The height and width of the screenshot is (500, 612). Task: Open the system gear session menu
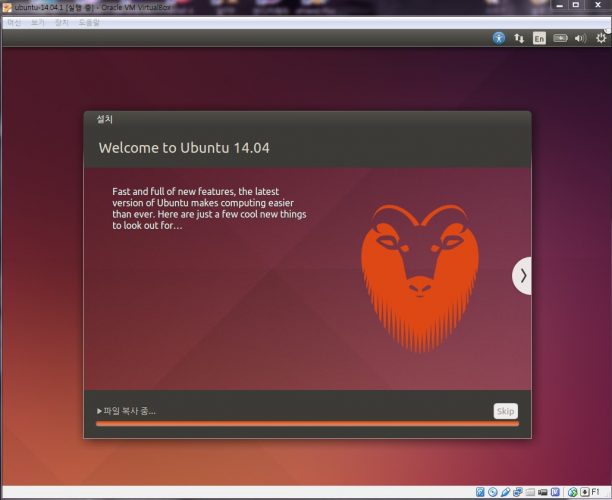(600, 38)
